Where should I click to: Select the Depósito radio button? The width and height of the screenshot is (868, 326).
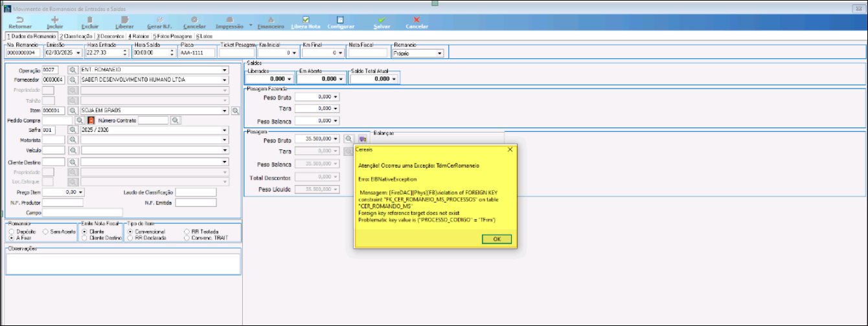point(10,231)
